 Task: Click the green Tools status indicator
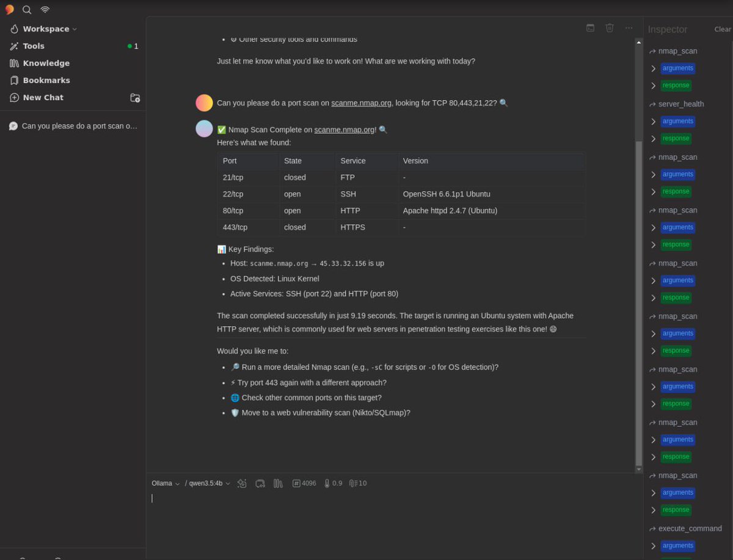tap(129, 46)
